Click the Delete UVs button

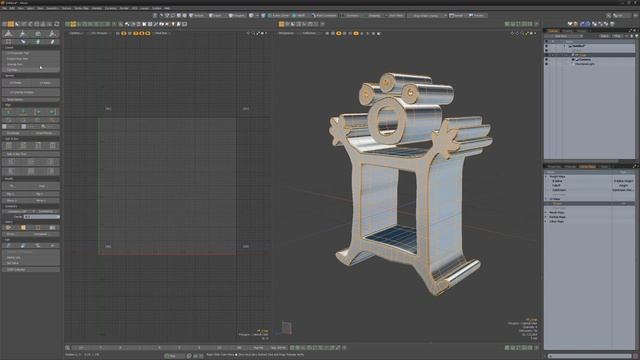14,258
